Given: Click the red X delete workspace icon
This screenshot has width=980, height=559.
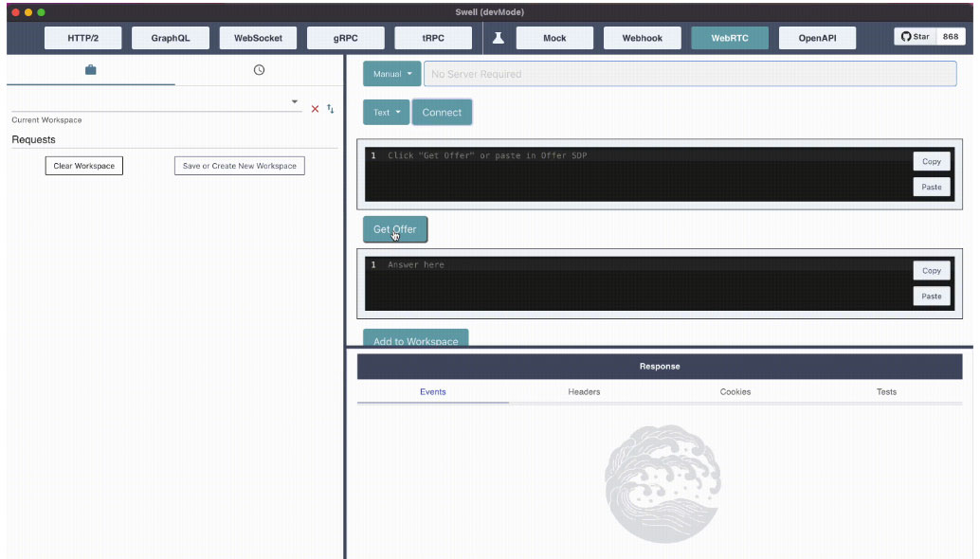Looking at the screenshot, I should [316, 109].
